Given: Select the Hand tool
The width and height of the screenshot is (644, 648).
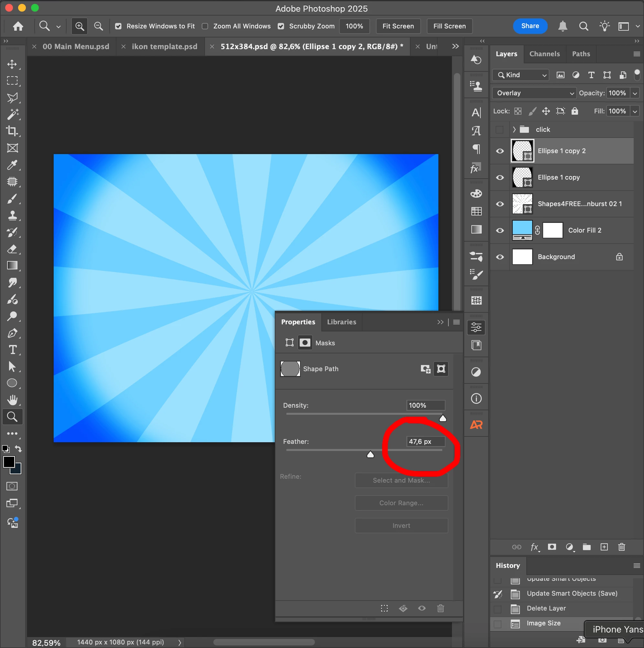Looking at the screenshot, I should [12, 400].
